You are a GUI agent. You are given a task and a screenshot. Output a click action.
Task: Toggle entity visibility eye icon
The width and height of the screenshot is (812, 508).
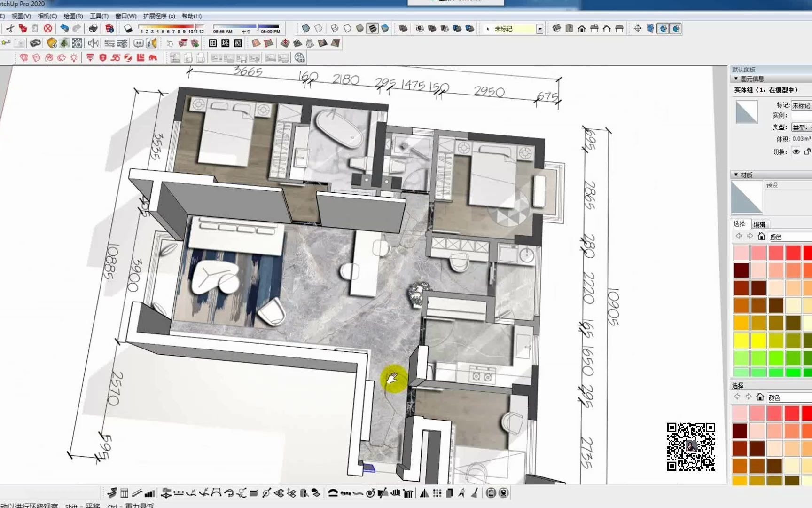(796, 151)
